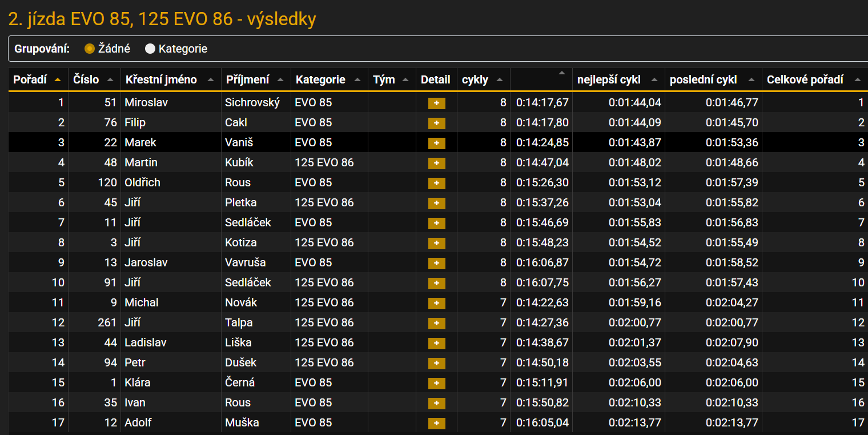The image size is (868, 435).
Task: Expand Martin Kubík lap details
Action: (436, 163)
